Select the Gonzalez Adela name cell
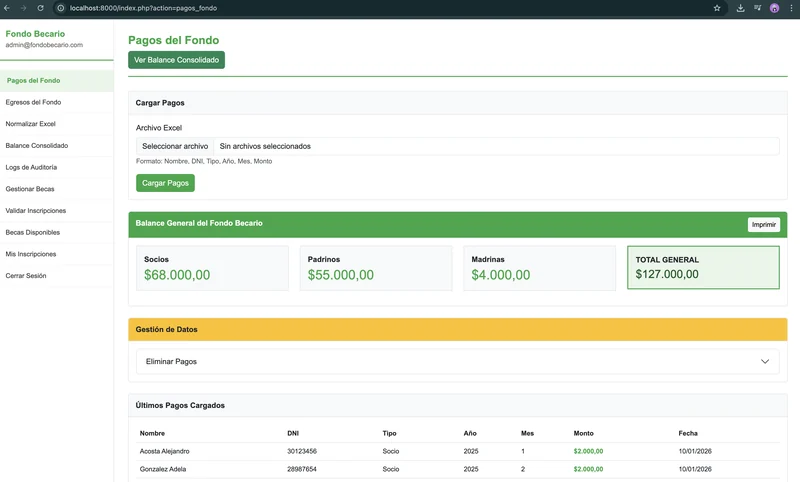The height and width of the screenshot is (482, 800). click(163, 469)
